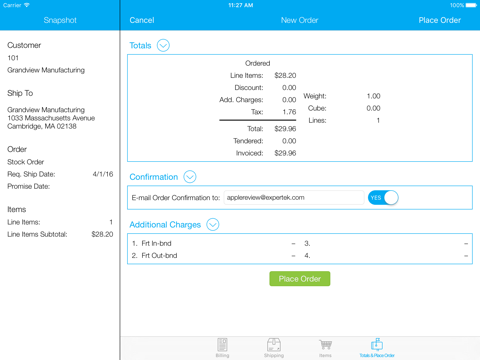Image resolution: width=480 pixels, height=360 pixels.
Task: Click the Cube 0.00 value
Action: pyautogui.click(x=373, y=108)
